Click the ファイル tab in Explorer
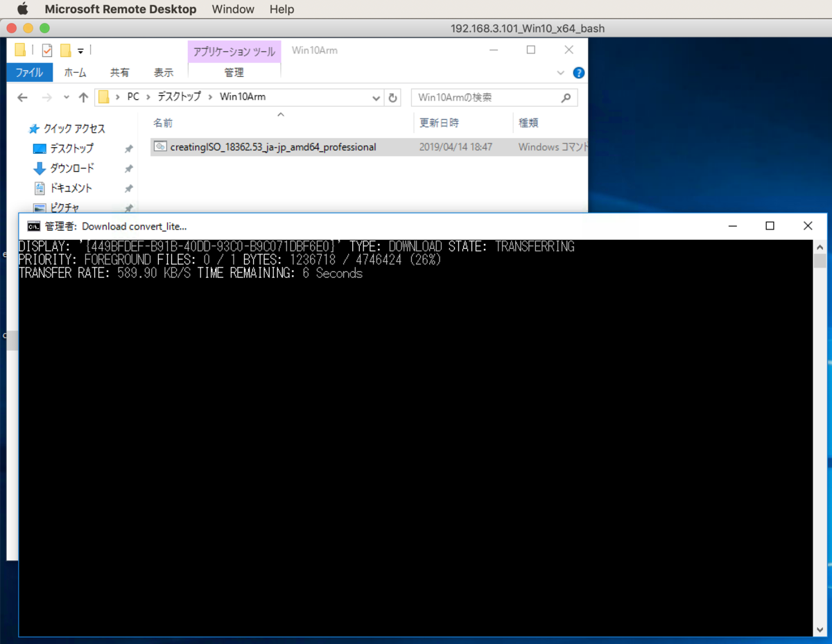 (29, 72)
